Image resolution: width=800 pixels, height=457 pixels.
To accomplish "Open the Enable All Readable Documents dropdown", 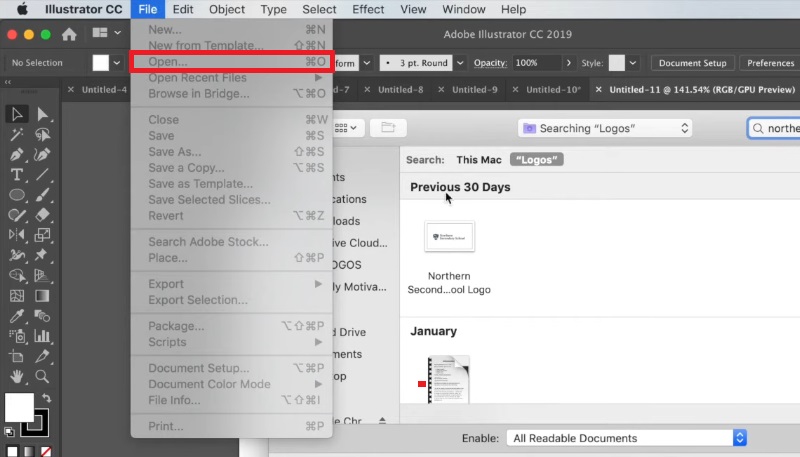I will pos(627,438).
